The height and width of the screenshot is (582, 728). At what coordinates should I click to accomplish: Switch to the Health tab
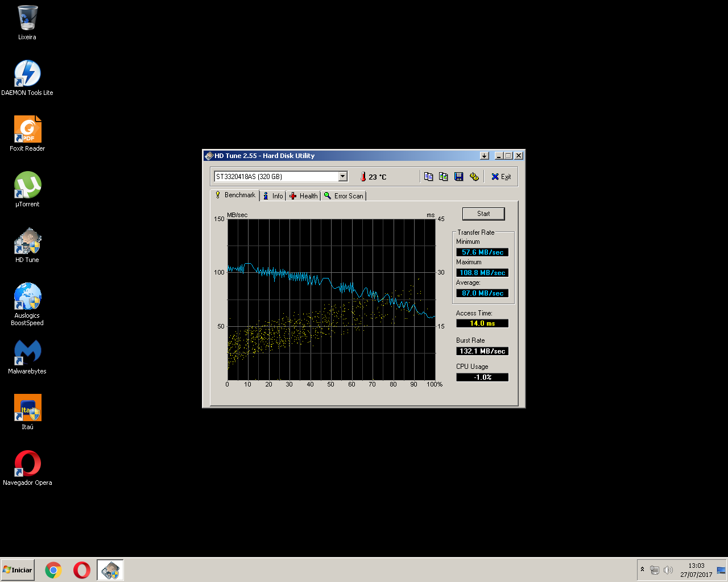tap(304, 196)
